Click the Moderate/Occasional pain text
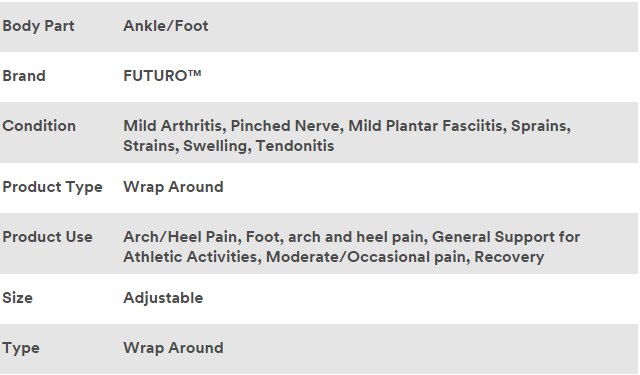Viewport: 640px width, 375px height. [x=366, y=257]
